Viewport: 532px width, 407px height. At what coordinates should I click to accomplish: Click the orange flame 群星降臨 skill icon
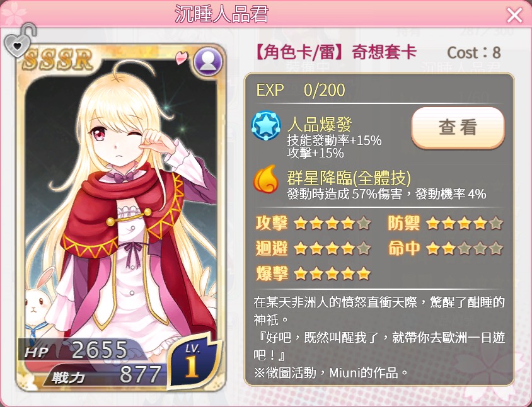pyautogui.click(x=266, y=179)
